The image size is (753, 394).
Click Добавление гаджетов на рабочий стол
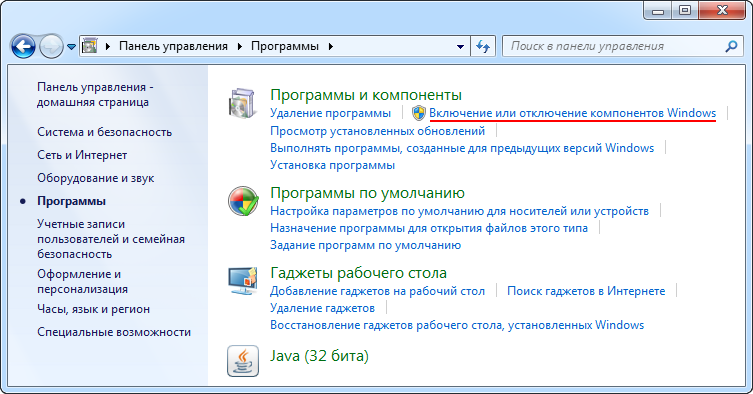pos(377,291)
